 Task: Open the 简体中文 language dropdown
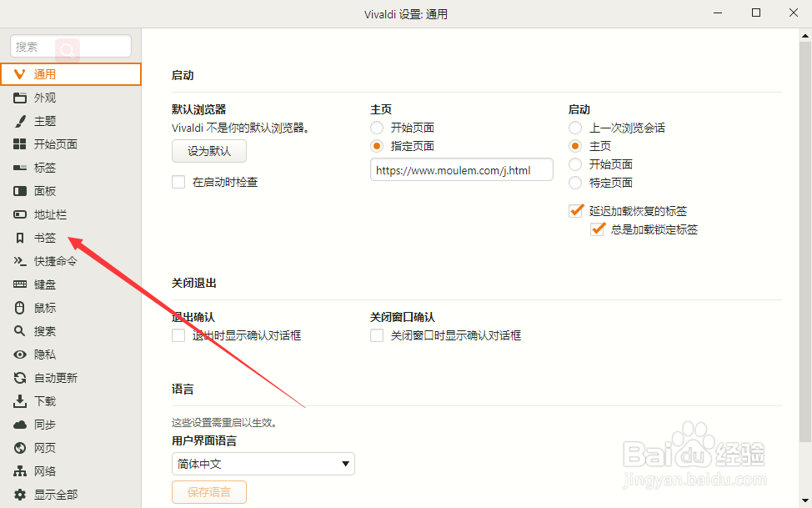pyautogui.click(x=263, y=464)
